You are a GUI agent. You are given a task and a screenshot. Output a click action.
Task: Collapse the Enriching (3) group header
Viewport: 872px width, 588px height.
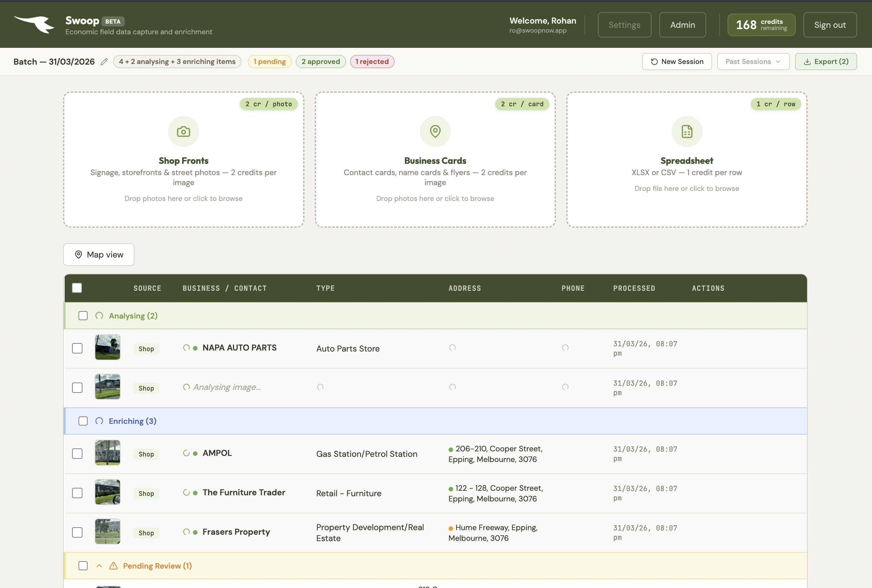133,421
